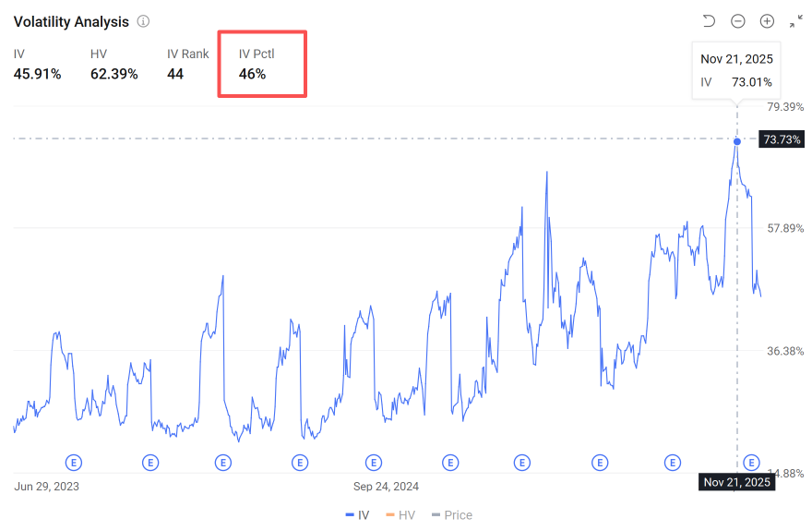Screen dimensions: 812x531
Task: Click the IV Rank 44 metric
Action: [x=187, y=65]
